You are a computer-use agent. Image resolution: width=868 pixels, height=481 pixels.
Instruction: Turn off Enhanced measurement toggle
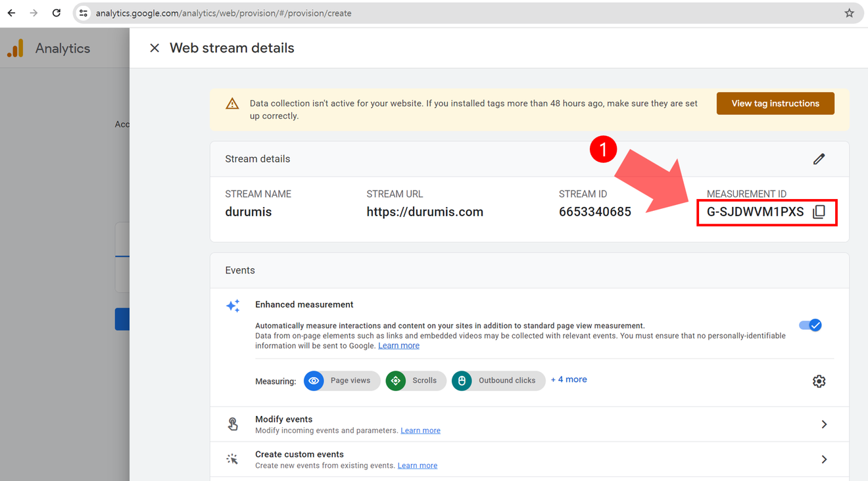pyautogui.click(x=810, y=325)
